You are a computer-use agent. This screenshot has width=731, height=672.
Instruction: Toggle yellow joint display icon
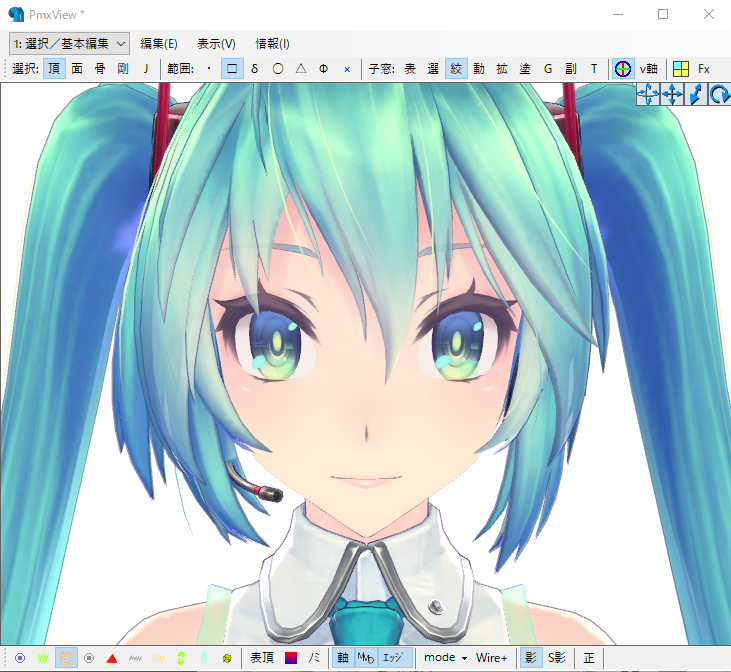[x=227, y=658]
